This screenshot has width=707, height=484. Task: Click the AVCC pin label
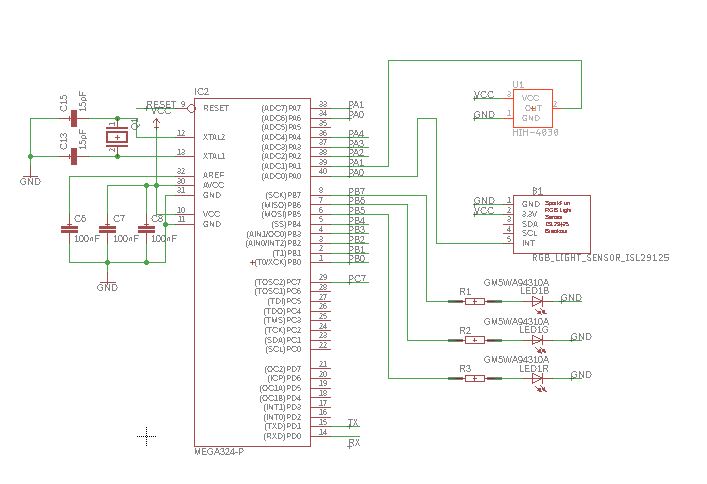(x=213, y=185)
